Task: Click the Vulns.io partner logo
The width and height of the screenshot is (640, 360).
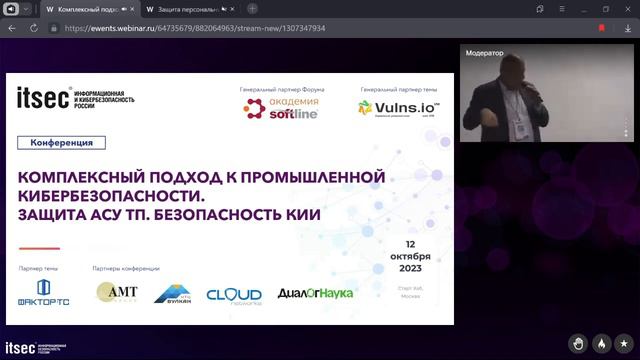Action: click(399, 108)
